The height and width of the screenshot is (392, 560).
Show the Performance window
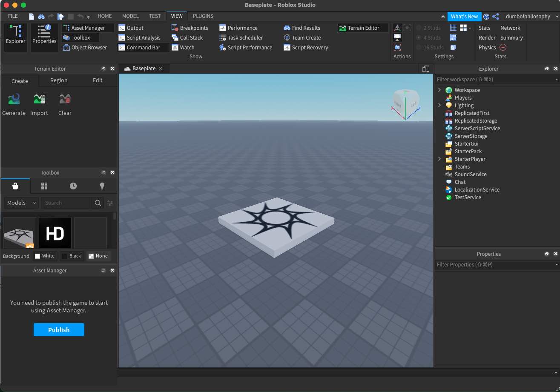238,28
